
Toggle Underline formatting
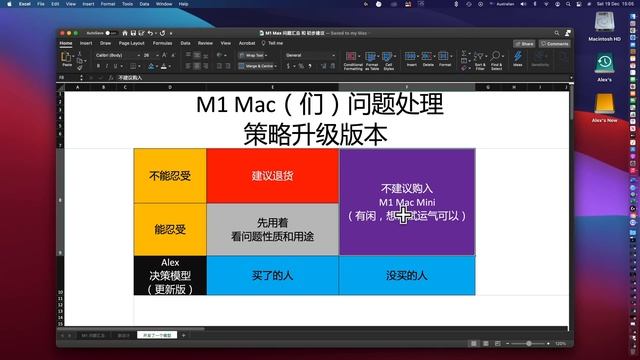pos(116,66)
